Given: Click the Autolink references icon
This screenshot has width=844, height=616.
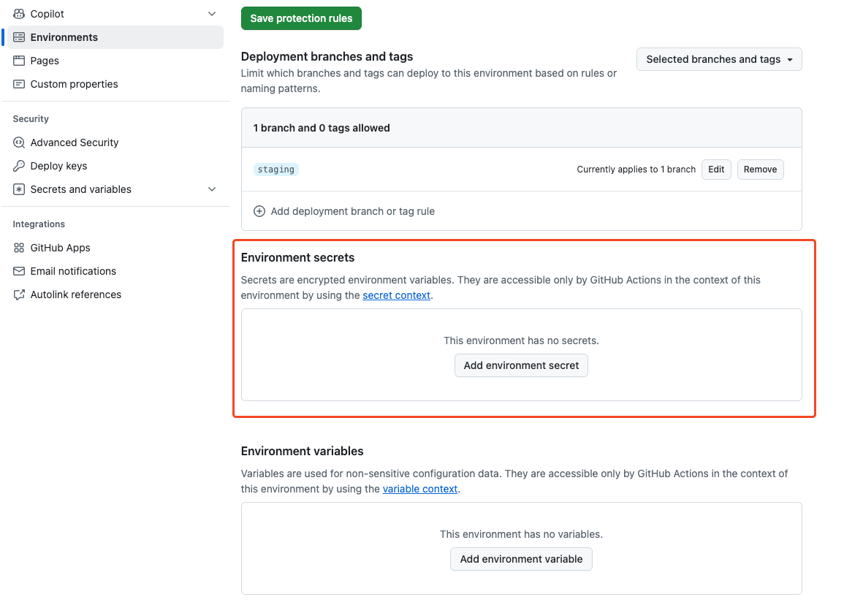Looking at the screenshot, I should coord(19,294).
